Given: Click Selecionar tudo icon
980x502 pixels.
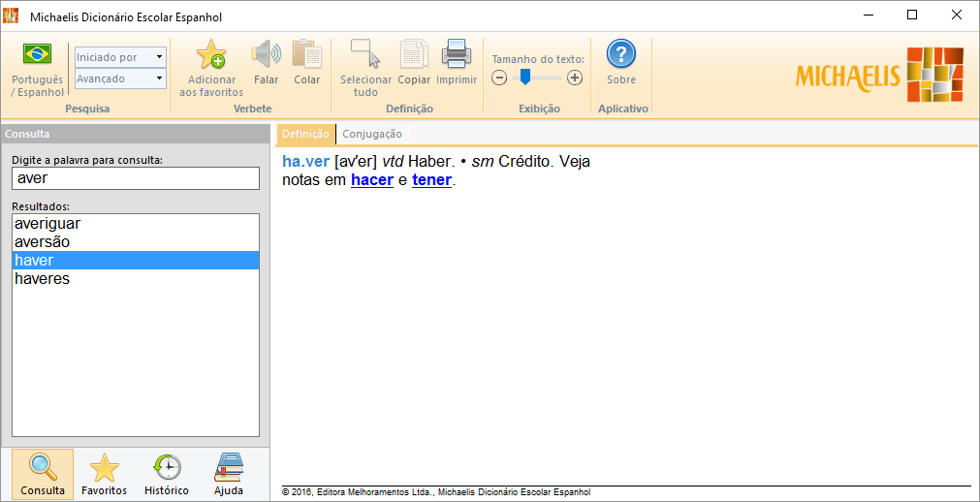Looking at the screenshot, I should coord(365,53).
